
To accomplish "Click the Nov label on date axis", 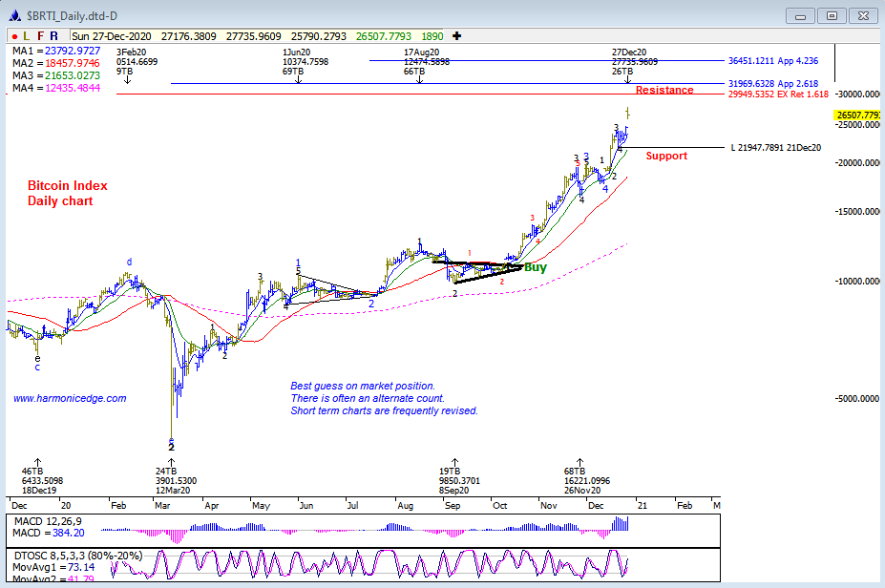I will click(x=549, y=506).
